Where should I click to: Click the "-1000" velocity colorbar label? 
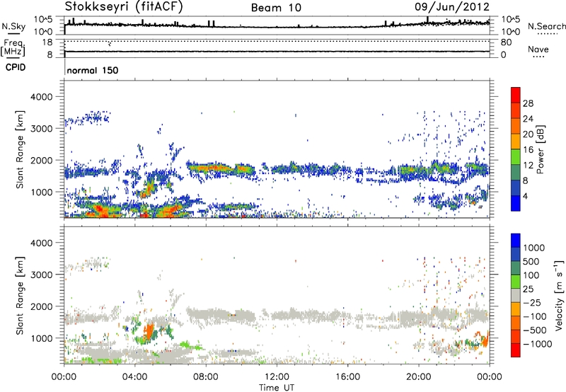click(x=537, y=344)
